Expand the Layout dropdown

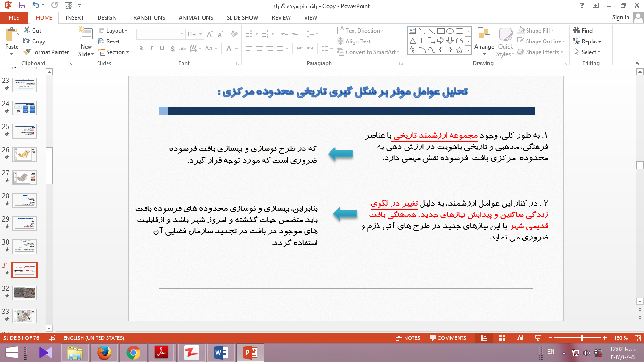coord(113,31)
